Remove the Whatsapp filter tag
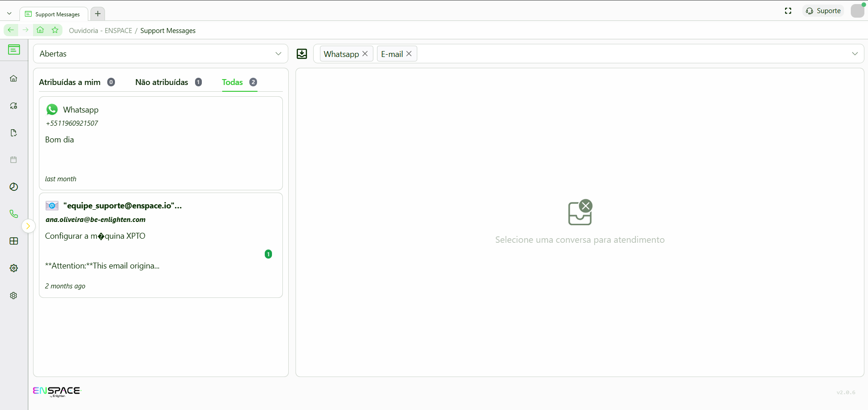This screenshot has width=868, height=410. tap(365, 54)
